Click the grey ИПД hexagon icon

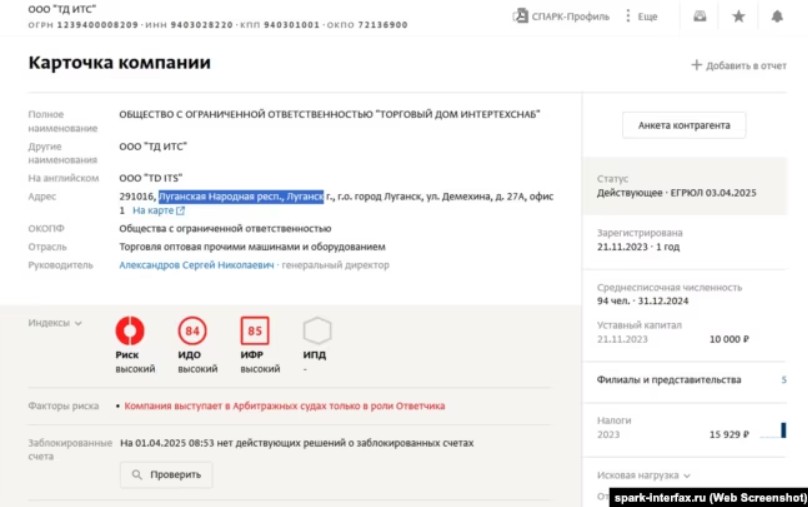317,331
